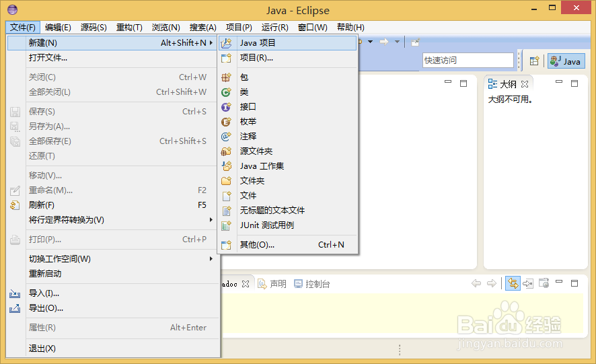Expand the 新建(N) submenu arrow
This screenshot has height=364, width=596.
211,42
